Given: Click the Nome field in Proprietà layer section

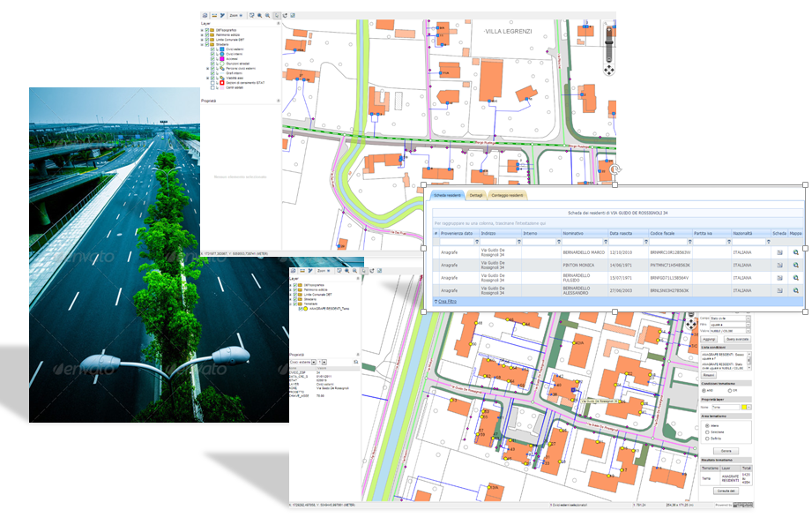Looking at the screenshot, I should (726, 408).
